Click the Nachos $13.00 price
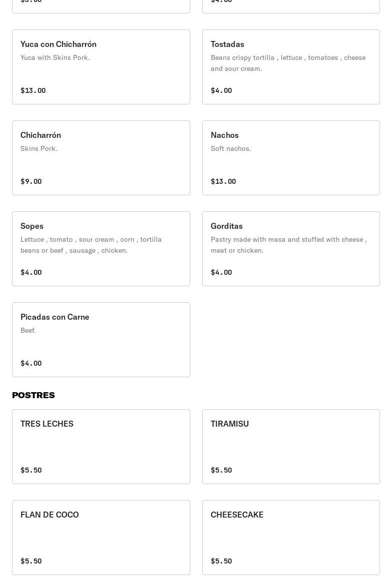The image size is (392, 584). pyautogui.click(x=223, y=181)
